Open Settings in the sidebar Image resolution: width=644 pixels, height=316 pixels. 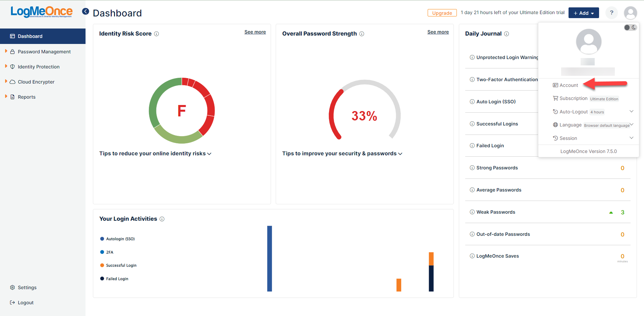pos(23,287)
